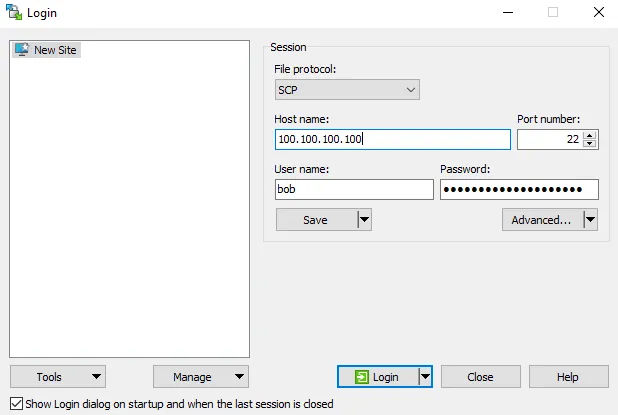Click the New Site computer icon
The image size is (618, 415).
[x=21, y=50]
